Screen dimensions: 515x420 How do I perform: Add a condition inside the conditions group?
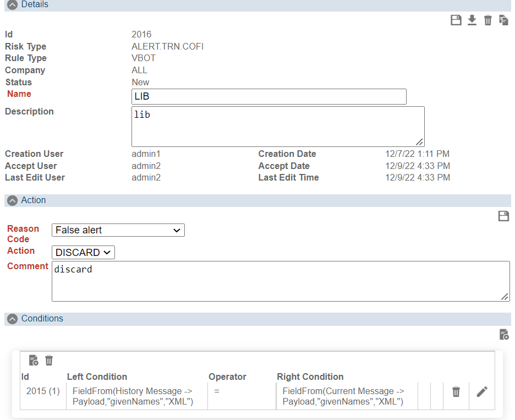pyautogui.click(x=33, y=360)
